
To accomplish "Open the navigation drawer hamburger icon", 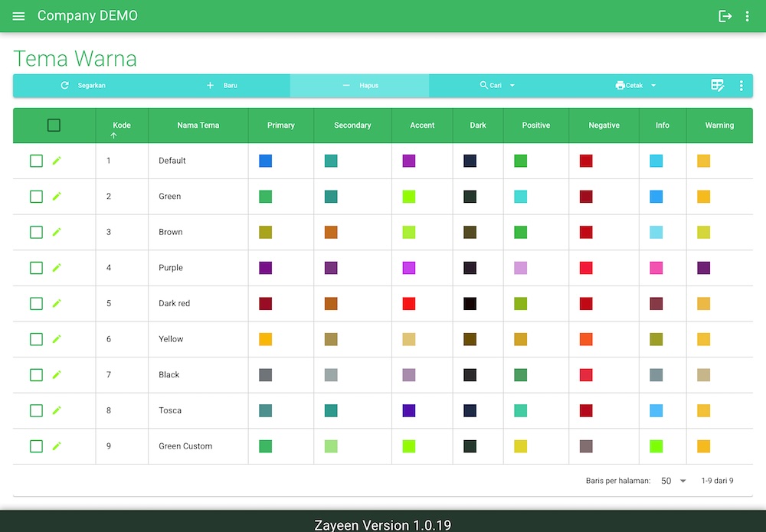I will click(x=18, y=16).
